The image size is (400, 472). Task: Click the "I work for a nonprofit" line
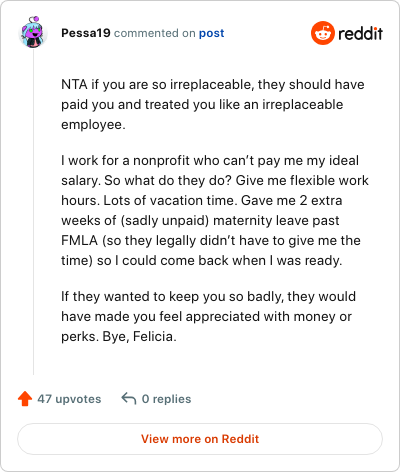210,160
